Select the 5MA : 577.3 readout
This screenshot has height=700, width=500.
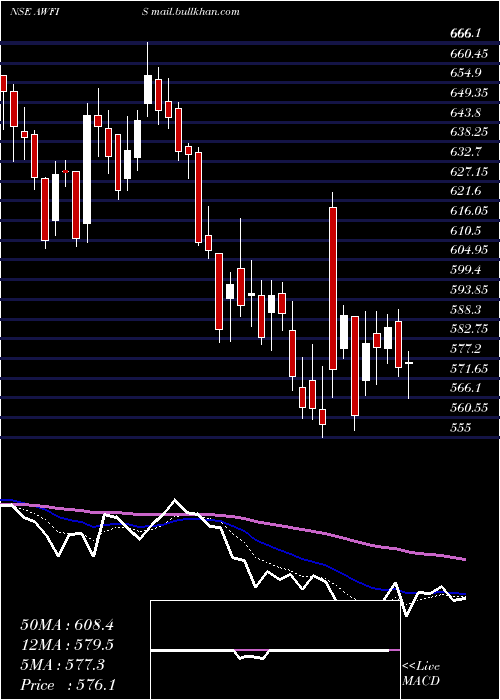62,665
